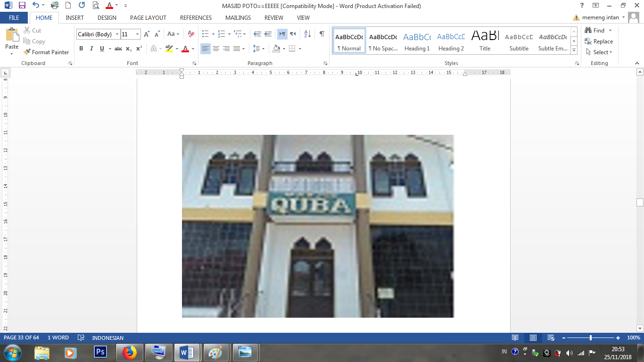Open Paint from the taskbar

click(x=215, y=352)
